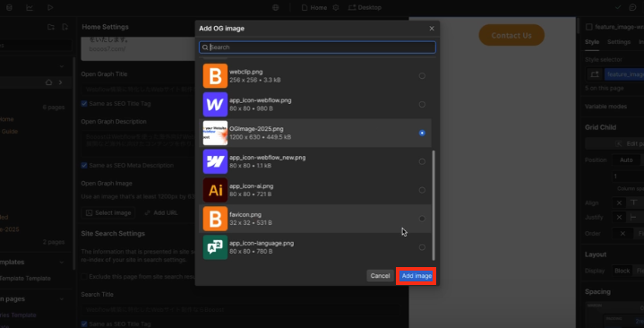The image size is (644, 328).
Task: Open the CMS database icon
Action: point(9,7)
